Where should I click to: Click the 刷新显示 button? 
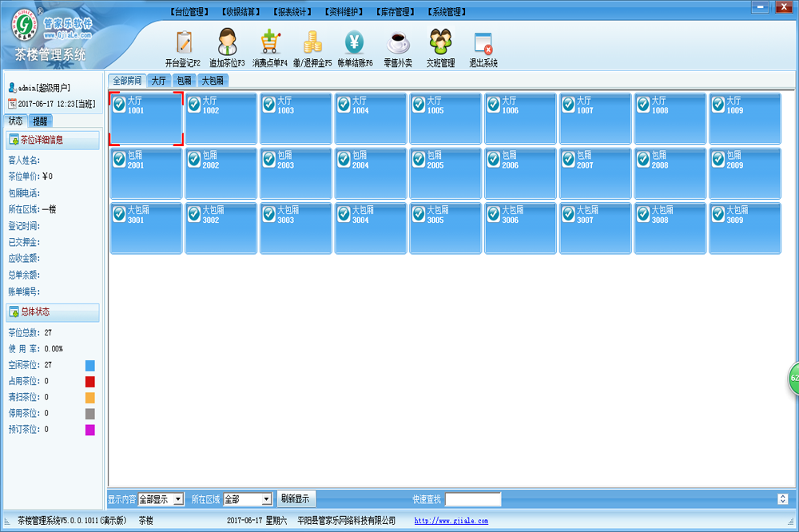click(x=296, y=499)
